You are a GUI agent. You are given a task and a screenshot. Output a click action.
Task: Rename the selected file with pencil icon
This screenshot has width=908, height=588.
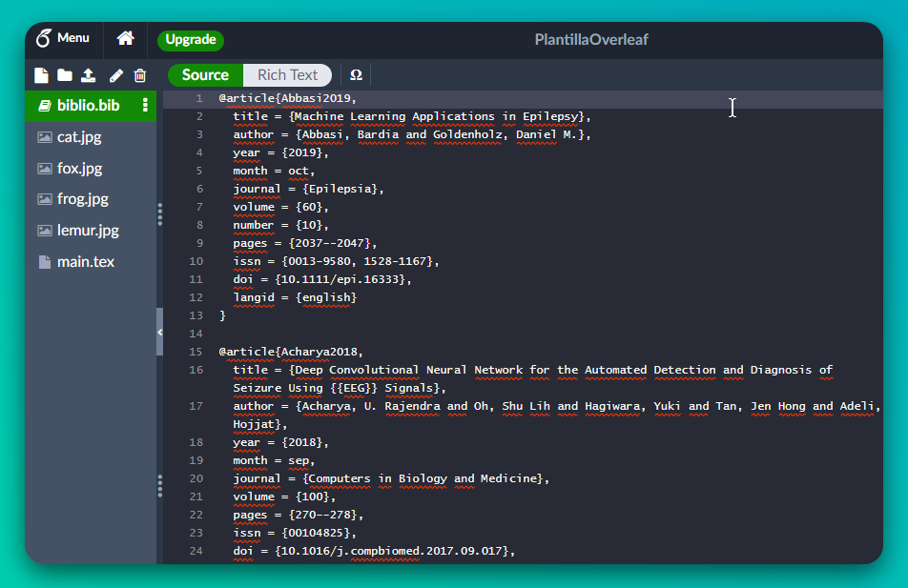click(x=116, y=75)
